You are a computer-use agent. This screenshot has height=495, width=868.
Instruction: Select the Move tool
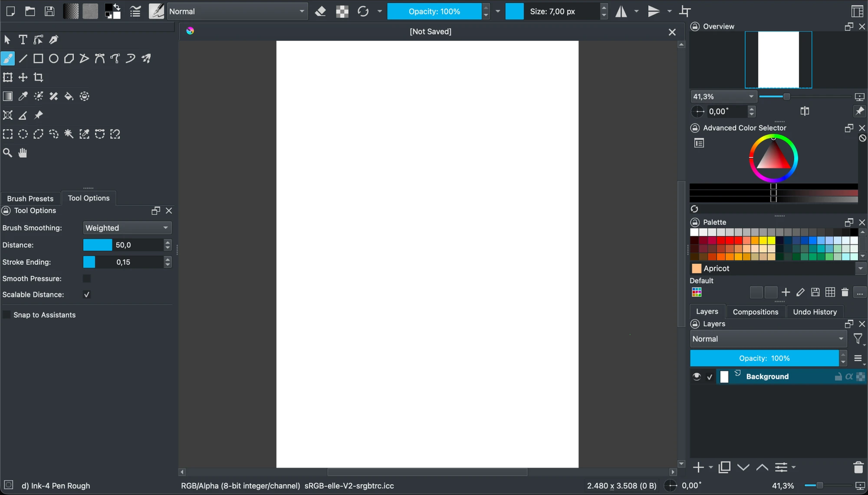pos(23,78)
